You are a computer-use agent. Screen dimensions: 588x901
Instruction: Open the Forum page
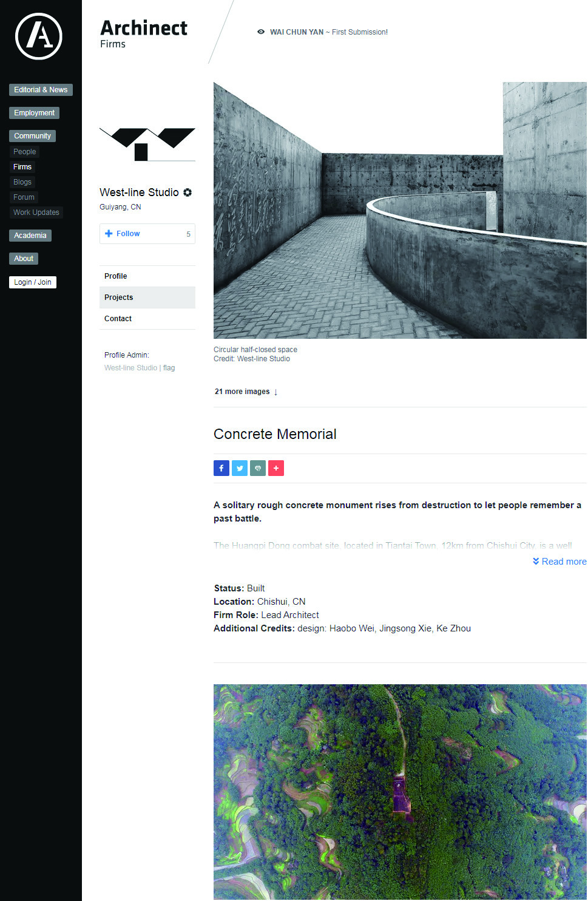pos(24,197)
